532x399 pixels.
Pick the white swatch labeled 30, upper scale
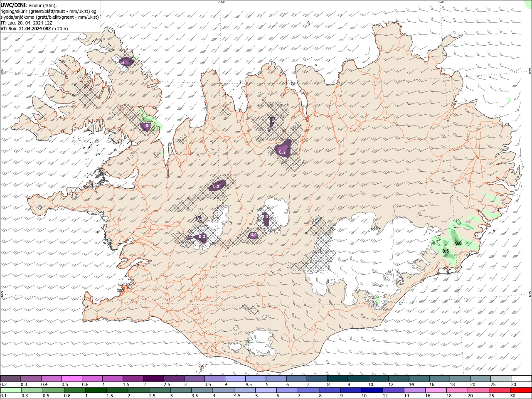pos(521,378)
